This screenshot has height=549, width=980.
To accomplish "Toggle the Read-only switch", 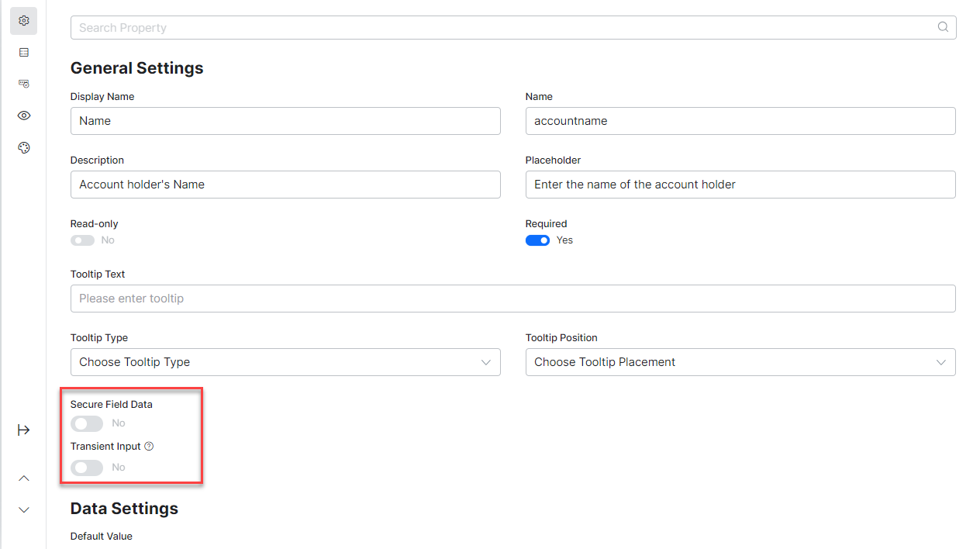I will click(x=82, y=240).
